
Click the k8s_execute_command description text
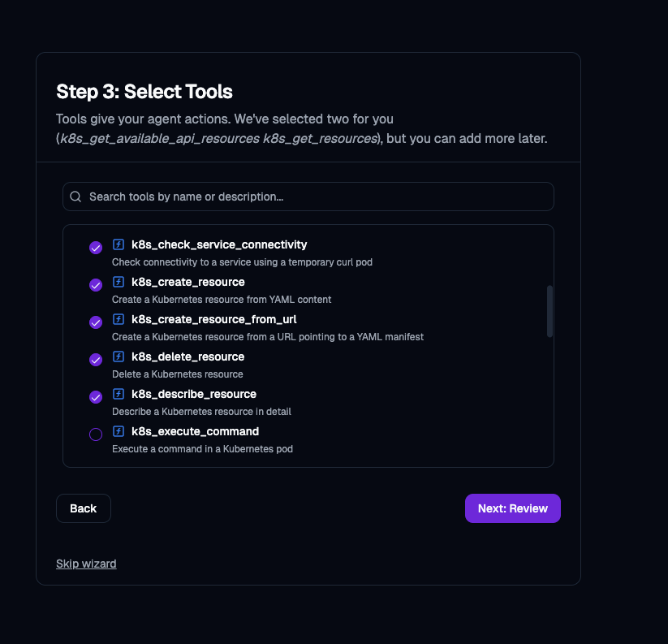[202, 449]
